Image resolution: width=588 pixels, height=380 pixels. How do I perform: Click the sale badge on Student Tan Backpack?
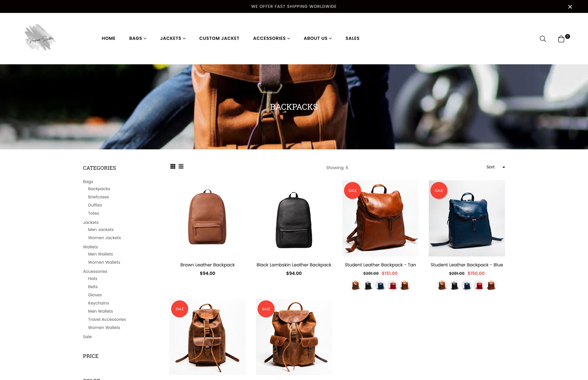tap(352, 190)
